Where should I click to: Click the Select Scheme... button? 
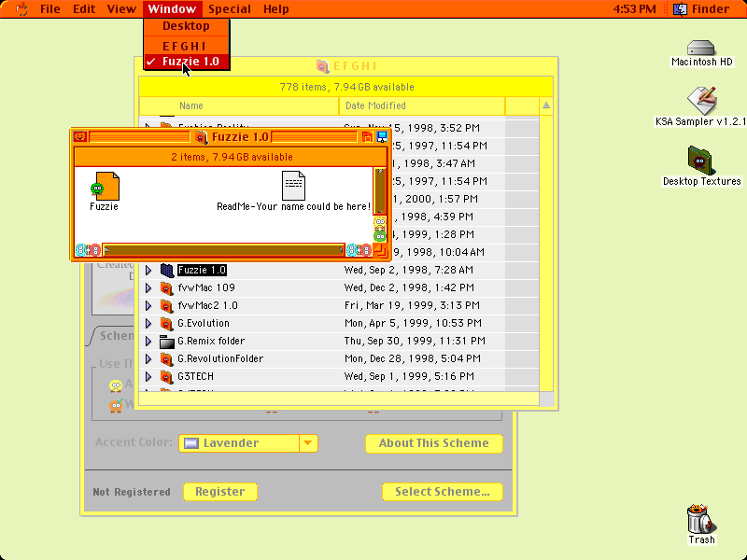(x=442, y=492)
